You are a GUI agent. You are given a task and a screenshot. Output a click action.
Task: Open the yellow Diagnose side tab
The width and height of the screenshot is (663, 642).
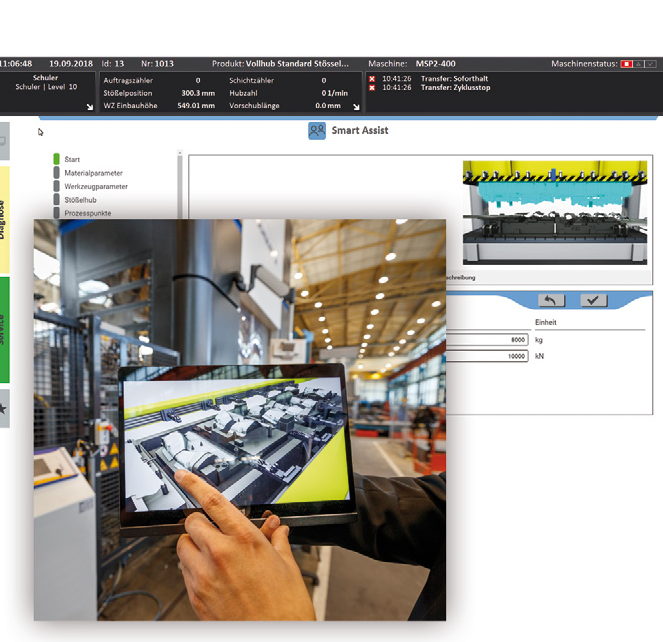tap(4, 219)
